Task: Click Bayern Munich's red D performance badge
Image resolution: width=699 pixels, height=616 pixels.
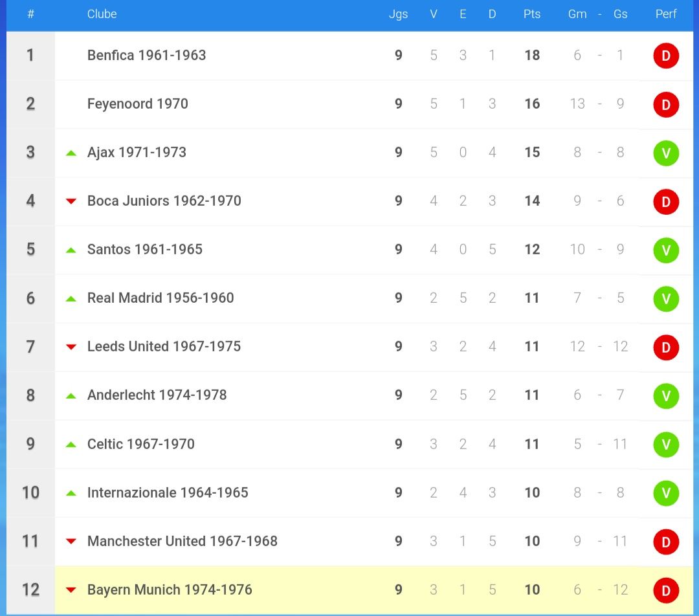Action: (x=665, y=590)
